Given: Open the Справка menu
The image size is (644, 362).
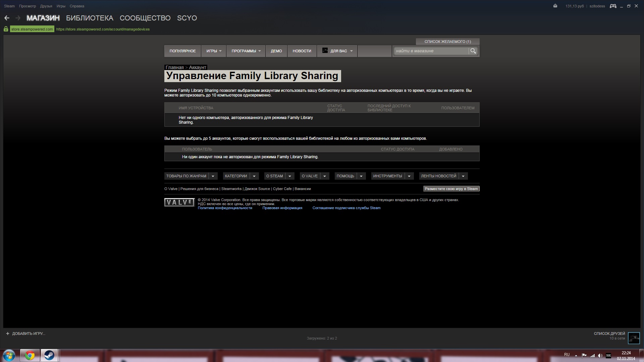Looking at the screenshot, I should coord(77,6).
